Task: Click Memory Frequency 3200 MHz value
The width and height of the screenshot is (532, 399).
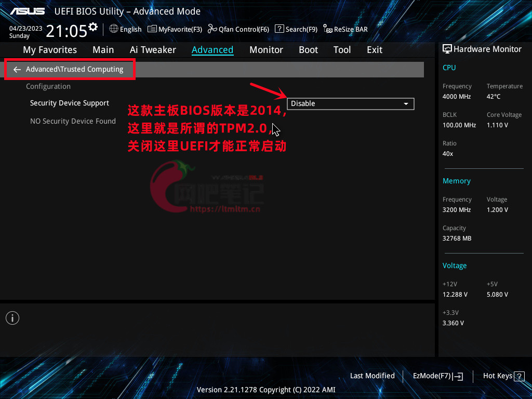Action: coord(456,210)
